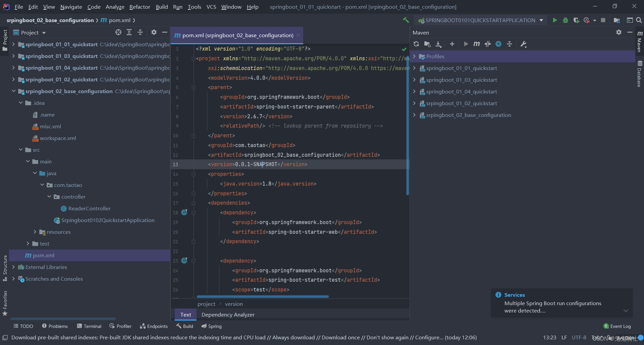Image resolution: width=644 pixels, height=345 pixels.
Task: Switch to Dependency Analyzer tab
Action: tap(228, 315)
